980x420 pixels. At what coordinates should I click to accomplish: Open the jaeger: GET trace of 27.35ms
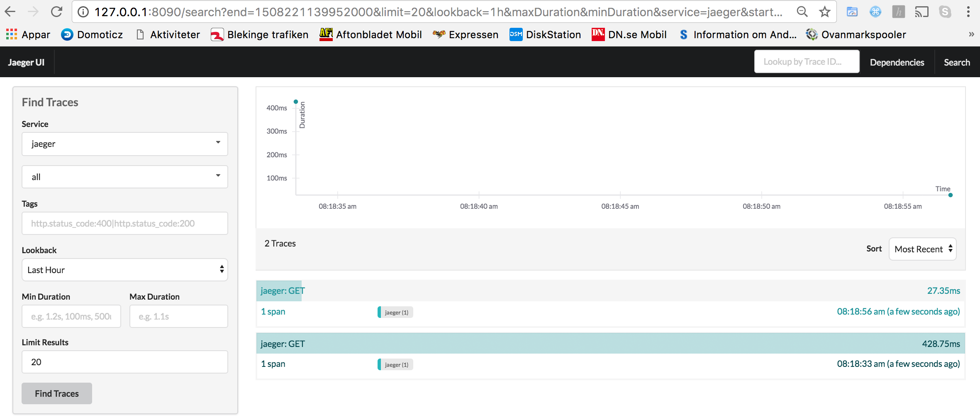pos(610,291)
